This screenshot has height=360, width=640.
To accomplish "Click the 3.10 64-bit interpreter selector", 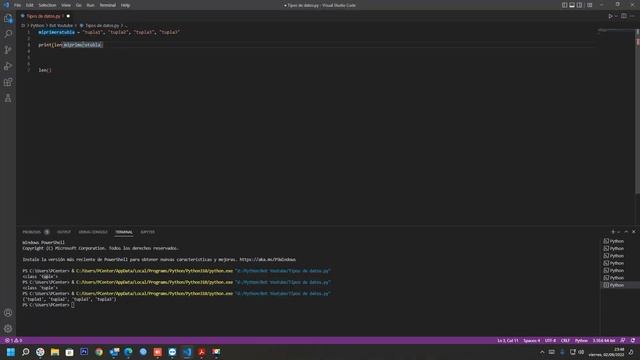I will [604, 340].
